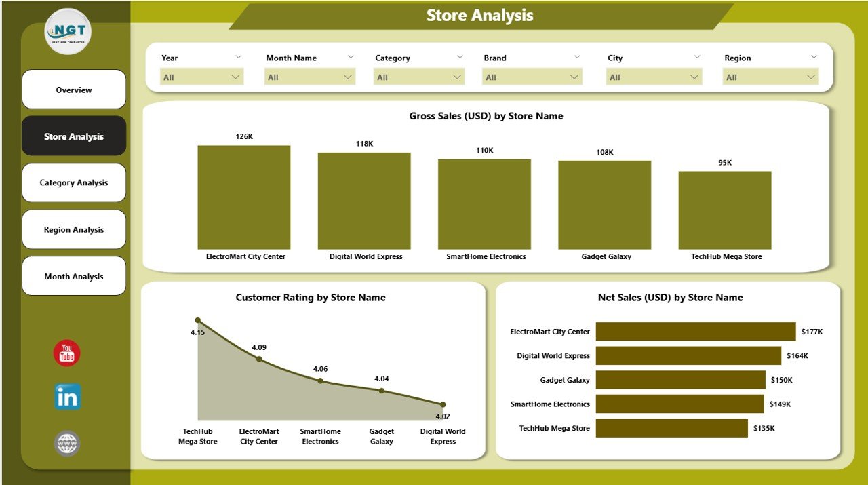Open the LinkedIn icon link
Image resolution: width=868 pixels, height=485 pixels.
(x=67, y=397)
